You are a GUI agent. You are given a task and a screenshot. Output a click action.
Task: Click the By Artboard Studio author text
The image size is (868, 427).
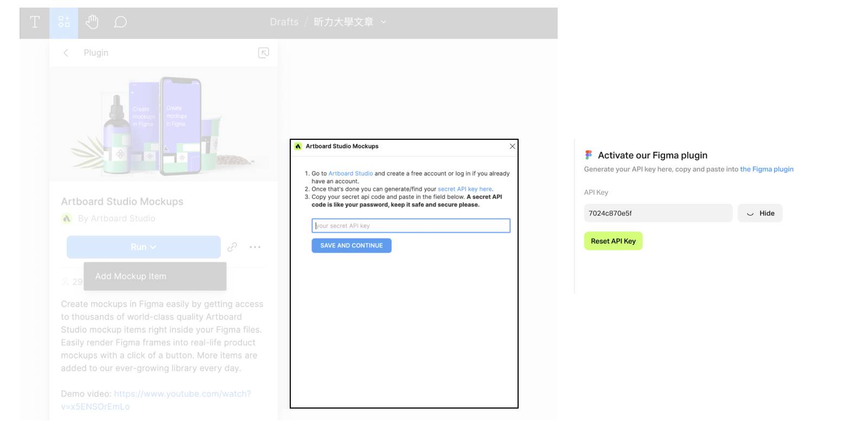tap(117, 218)
